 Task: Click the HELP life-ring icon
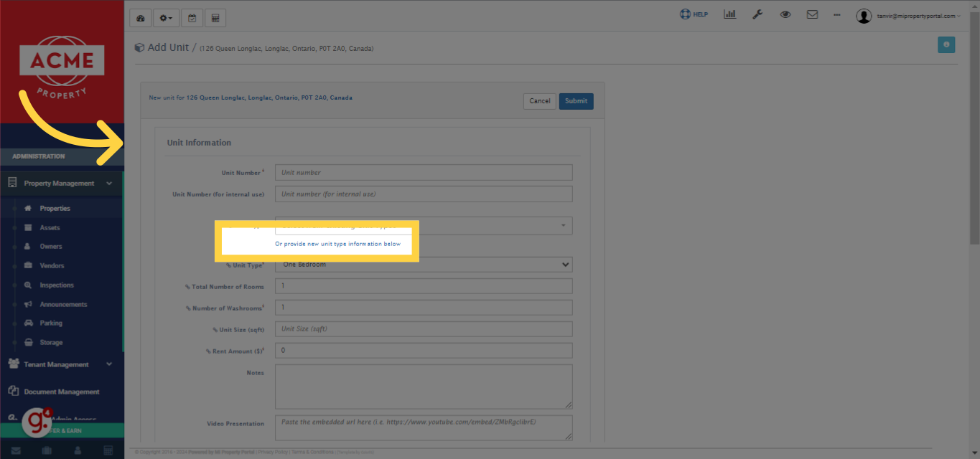(x=693, y=14)
